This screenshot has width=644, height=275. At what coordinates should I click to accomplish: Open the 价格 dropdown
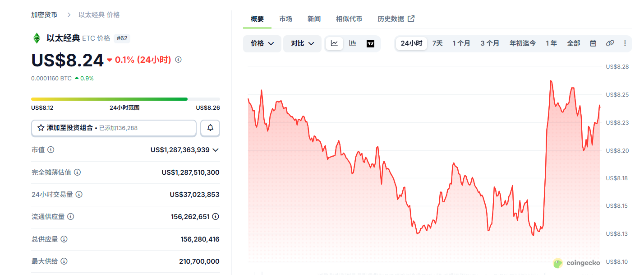tap(262, 43)
